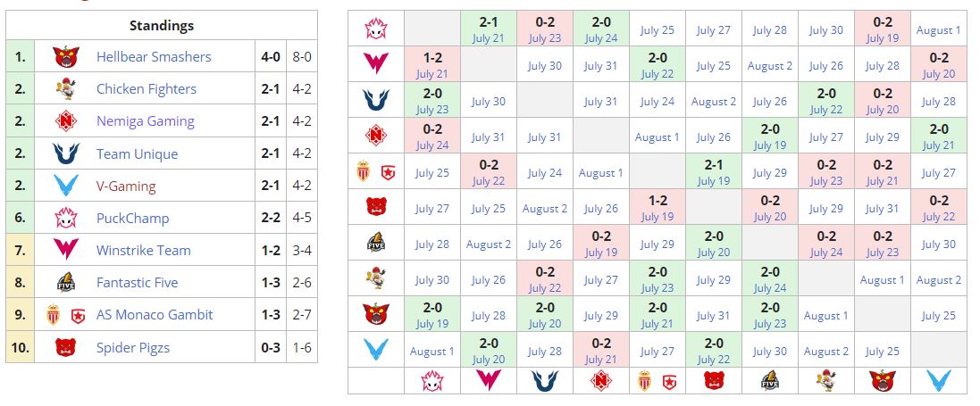Click Team Unique logo in Standings list
Image resolution: width=980 pixels, height=406 pixels.
coord(65,153)
